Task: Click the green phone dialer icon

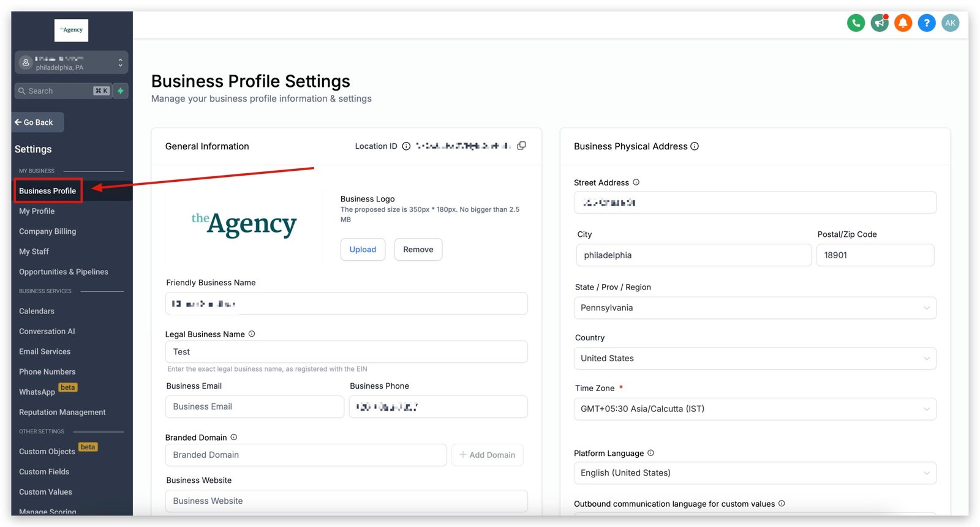Action: [x=856, y=23]
